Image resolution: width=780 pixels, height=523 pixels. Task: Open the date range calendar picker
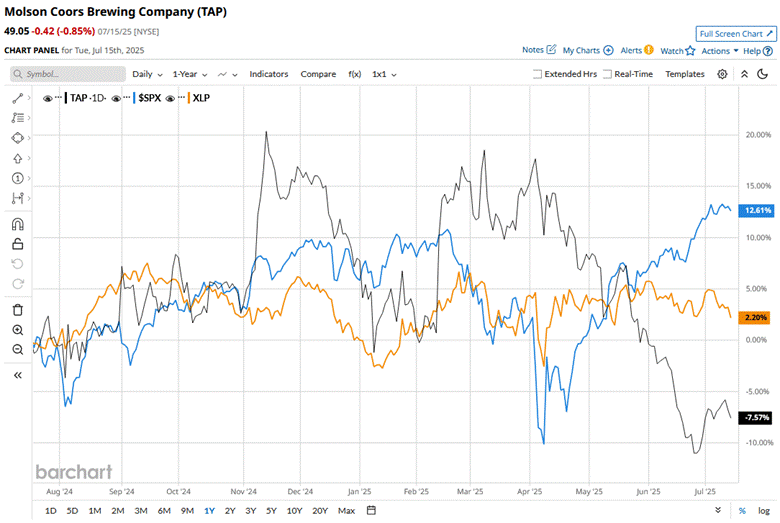[x=371, y=511]
